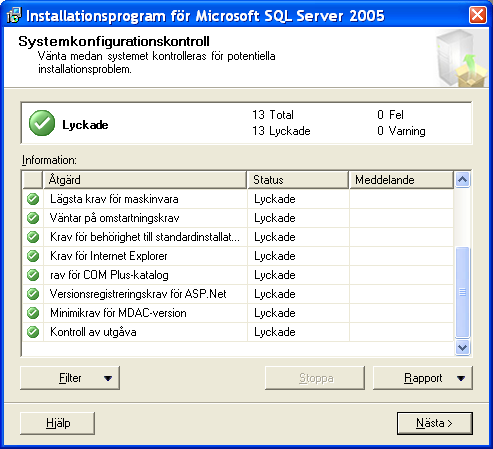Close the SQL Server 2005 setup window
Viewport: 493px width, 449px height.
coord(478,15)
